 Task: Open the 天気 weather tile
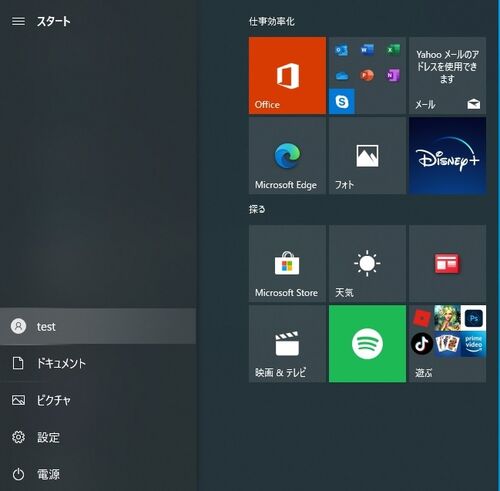pyautogui.click(x=367, y=263)
